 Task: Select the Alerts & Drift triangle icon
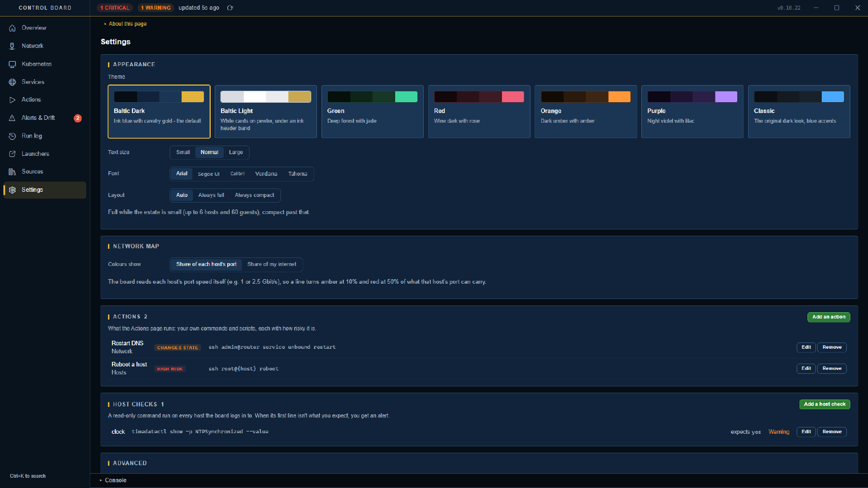[x=12, y=118]
